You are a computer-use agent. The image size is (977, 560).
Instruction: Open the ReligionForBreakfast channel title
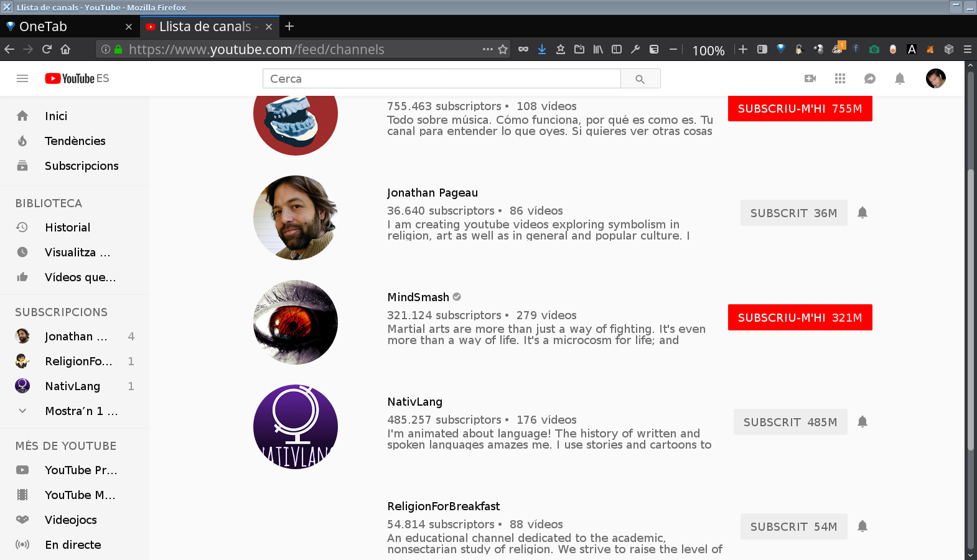pyautogui.click(x=444, y=506)
